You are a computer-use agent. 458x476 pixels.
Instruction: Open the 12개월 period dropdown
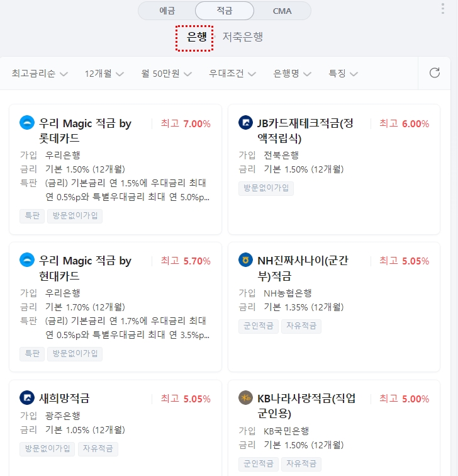[x=104, y=74]
